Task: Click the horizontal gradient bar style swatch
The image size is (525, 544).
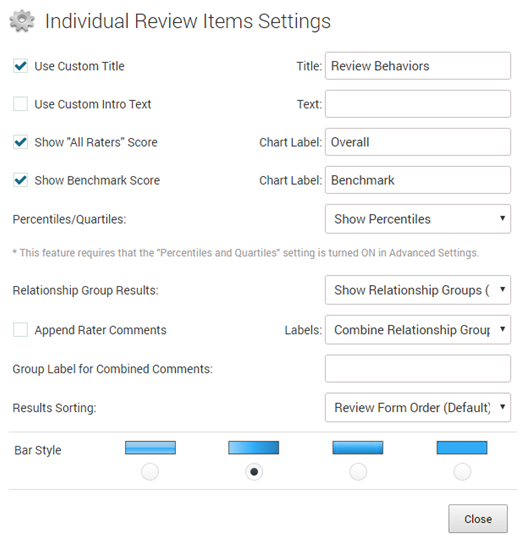Action: (x=254, y=448)
